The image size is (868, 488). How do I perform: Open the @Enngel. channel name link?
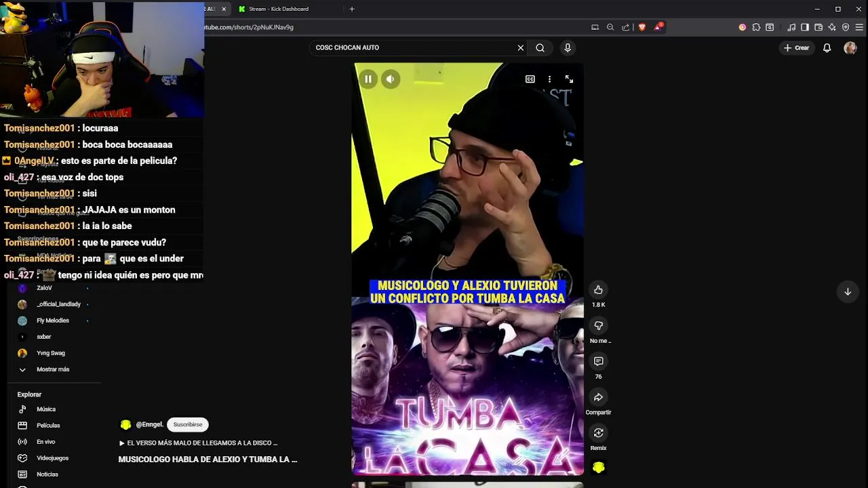[150, 424]
